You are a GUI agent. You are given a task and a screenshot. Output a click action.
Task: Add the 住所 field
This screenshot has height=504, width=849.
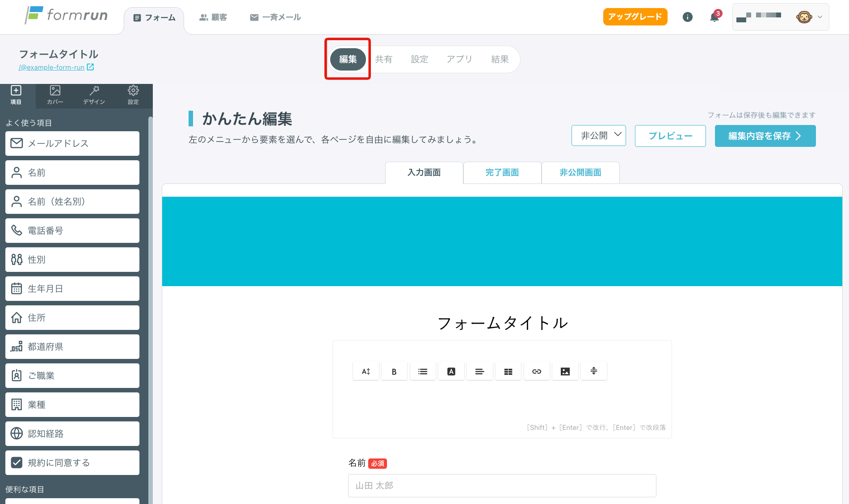coord(72,317)
